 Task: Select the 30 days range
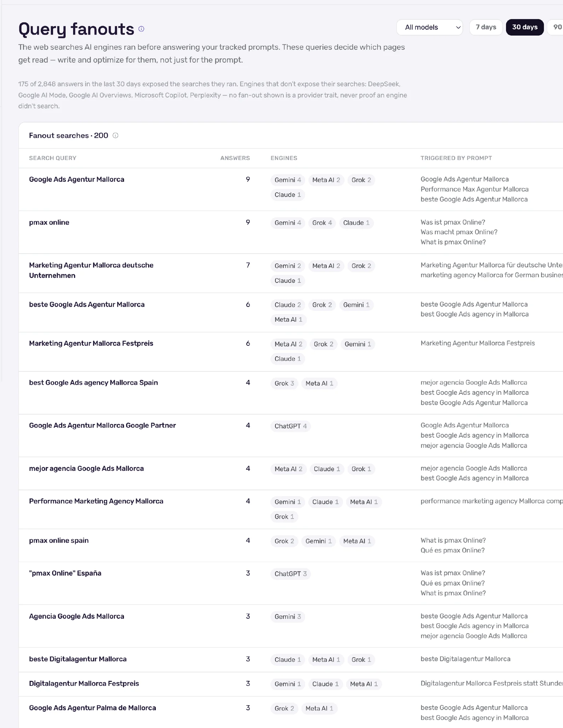[525, 27]
